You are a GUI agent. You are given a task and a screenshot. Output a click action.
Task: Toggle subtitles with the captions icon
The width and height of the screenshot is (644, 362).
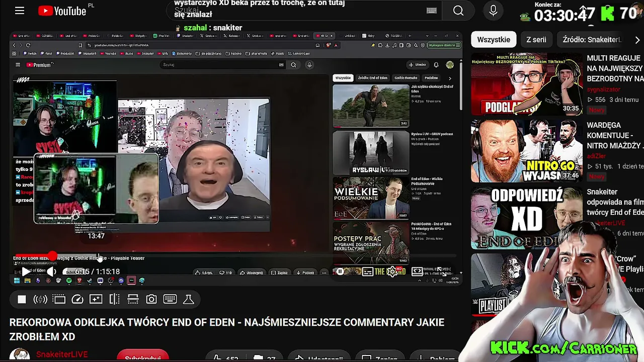[x=368, y=272]
